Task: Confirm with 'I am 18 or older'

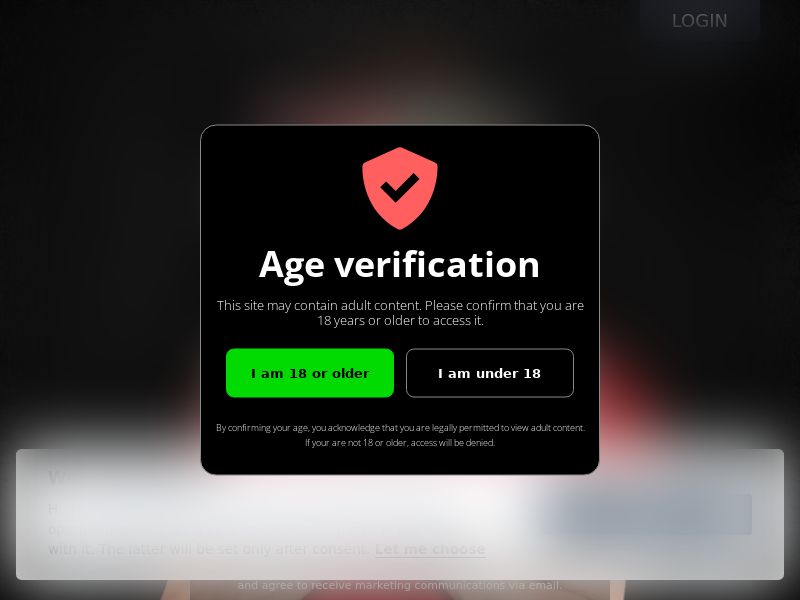Action: 310,373
